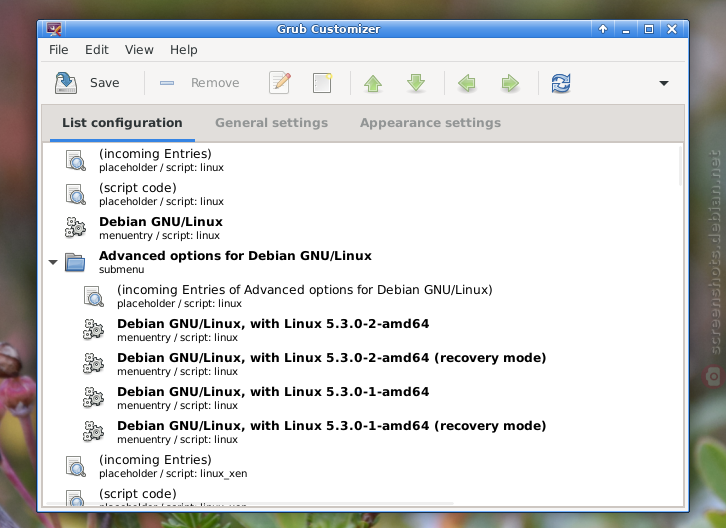This screenshot has width=726, height=528.
Task: Collapse the Advanced options for Debian GNU/Linux submenu
Action: 53,262
